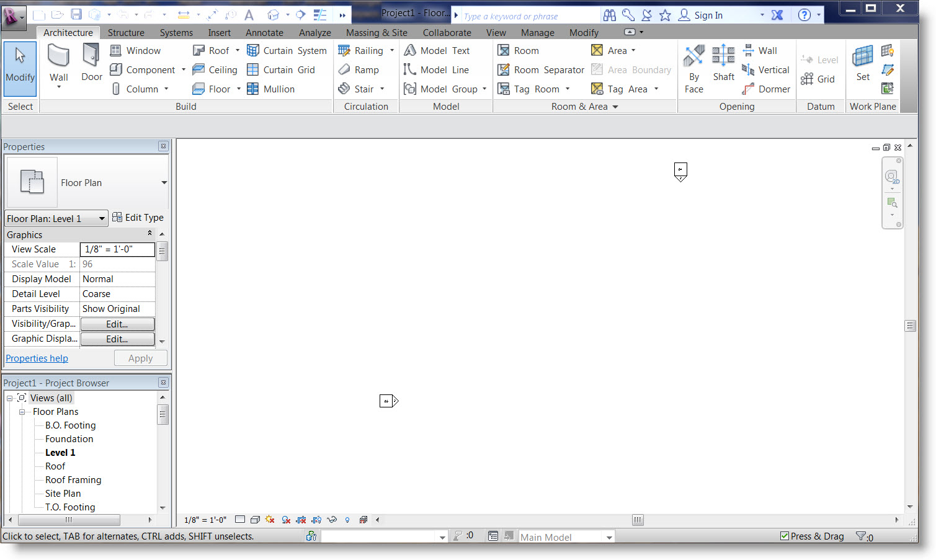Click the Modify select tool
Viewport: 936px width, 560px height.
point(20,68)
